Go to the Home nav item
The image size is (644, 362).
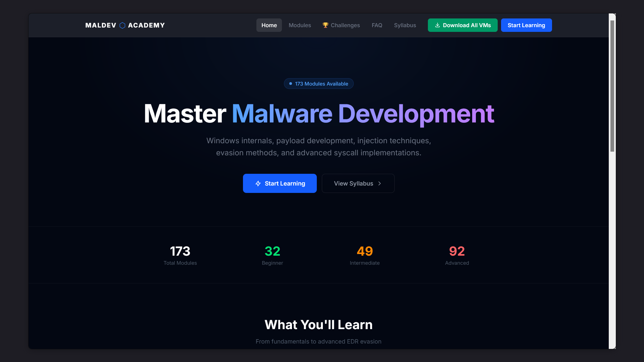(x=269, y=25)
